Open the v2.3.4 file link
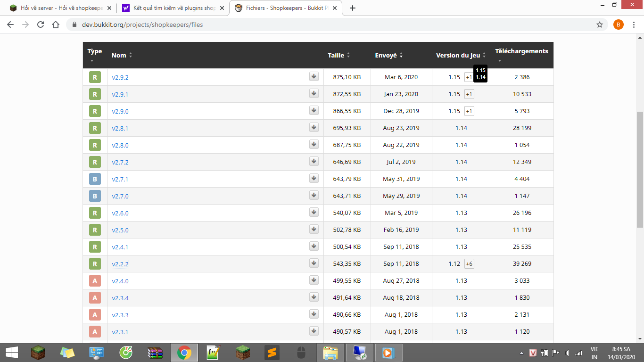 [120, 298]
